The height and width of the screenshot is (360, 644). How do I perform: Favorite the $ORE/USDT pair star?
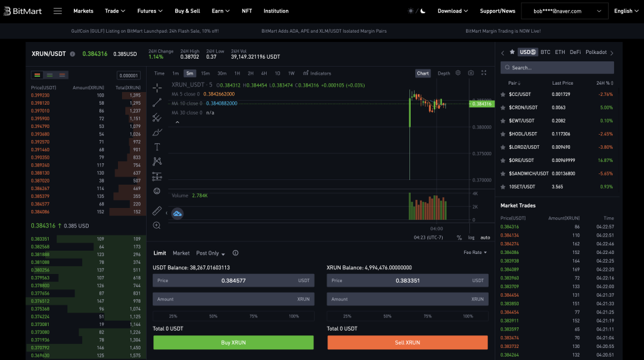[x=503, y=161]
